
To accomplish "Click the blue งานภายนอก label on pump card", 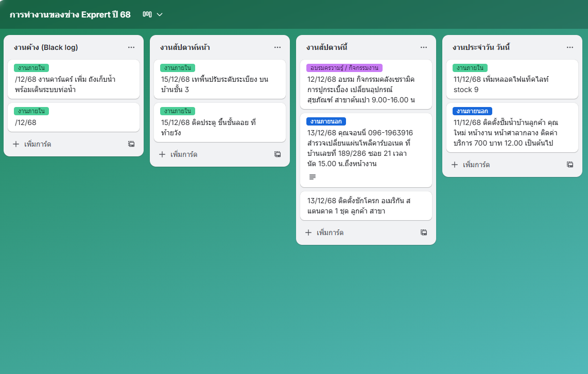I will coord(472,111).
